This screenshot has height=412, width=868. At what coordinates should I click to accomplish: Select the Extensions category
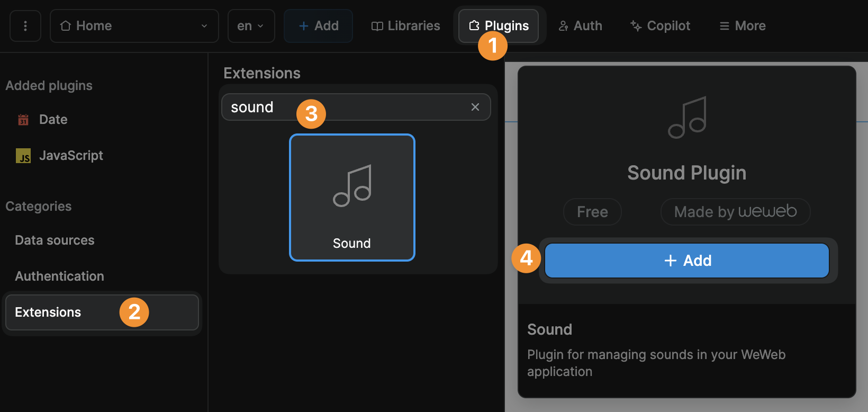(102, 312)
